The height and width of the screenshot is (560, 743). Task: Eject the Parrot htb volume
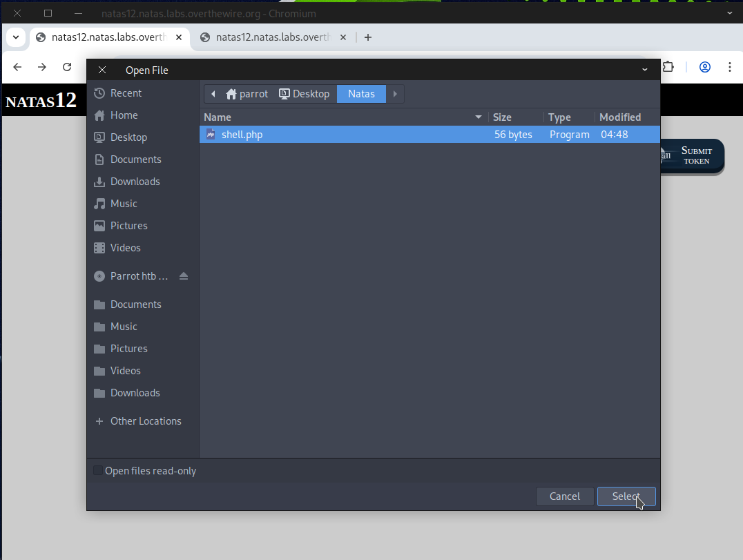(184, 276)
